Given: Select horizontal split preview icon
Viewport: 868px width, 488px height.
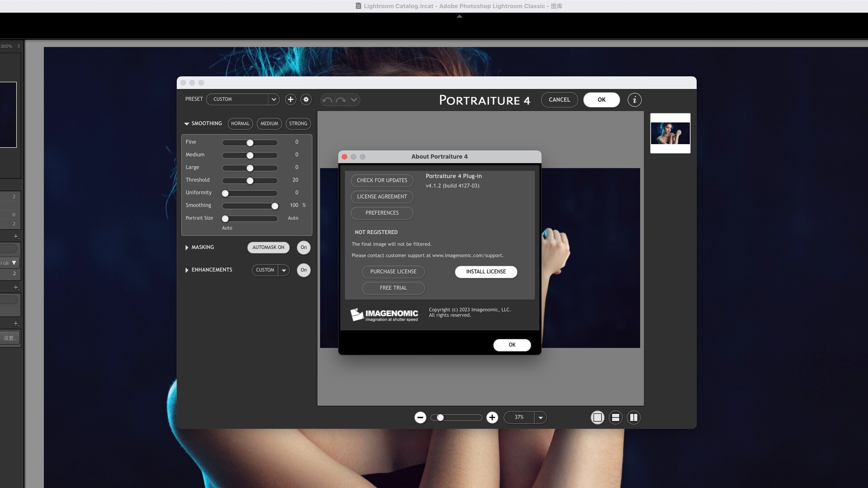Looking at the screenshot, I should coord(616,418).
